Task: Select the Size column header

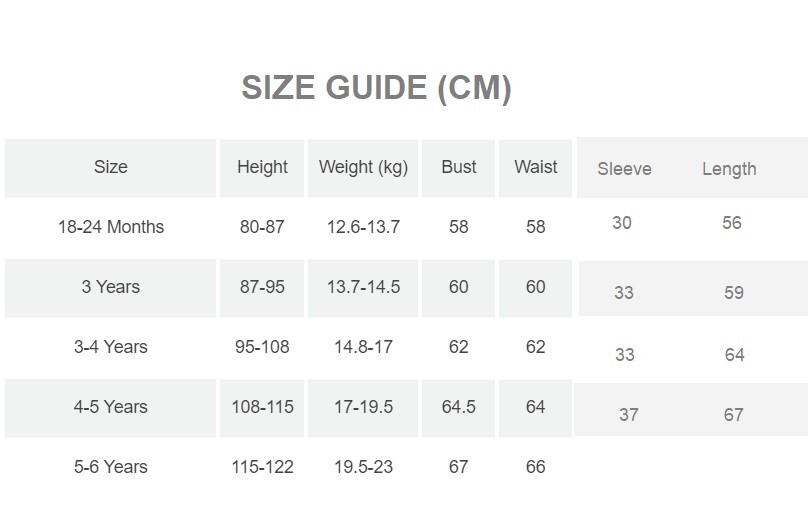Action: point(111,167)
